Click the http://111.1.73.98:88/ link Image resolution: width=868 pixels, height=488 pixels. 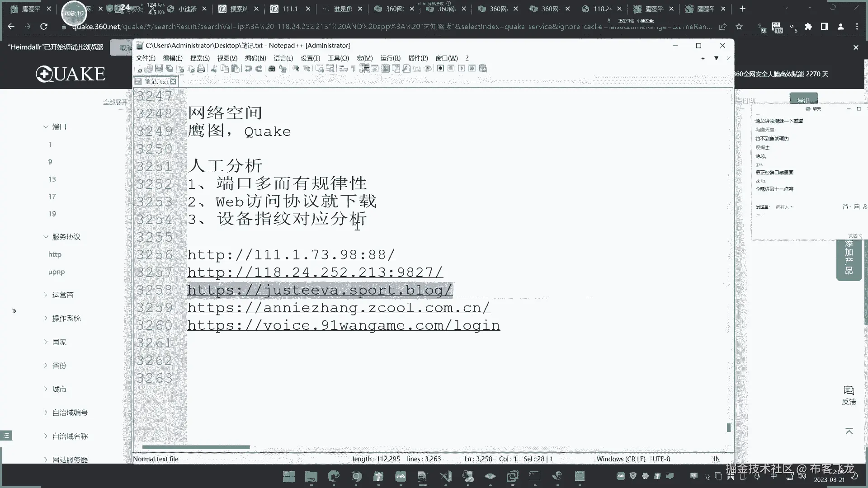tap(291, 255)
